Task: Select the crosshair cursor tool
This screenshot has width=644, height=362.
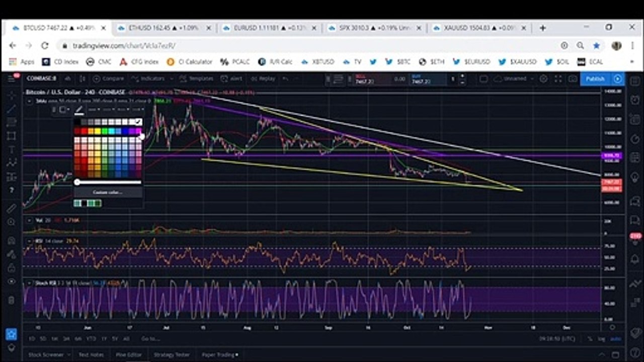Action: pyautogui.click(x=11, y=95)
